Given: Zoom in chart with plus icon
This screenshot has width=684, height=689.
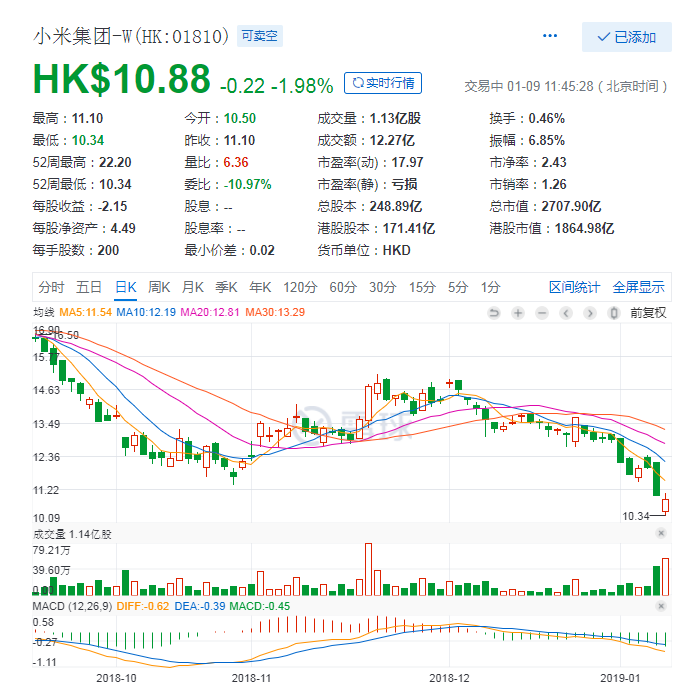Looking at the screenshot, I should pos(518,313).
